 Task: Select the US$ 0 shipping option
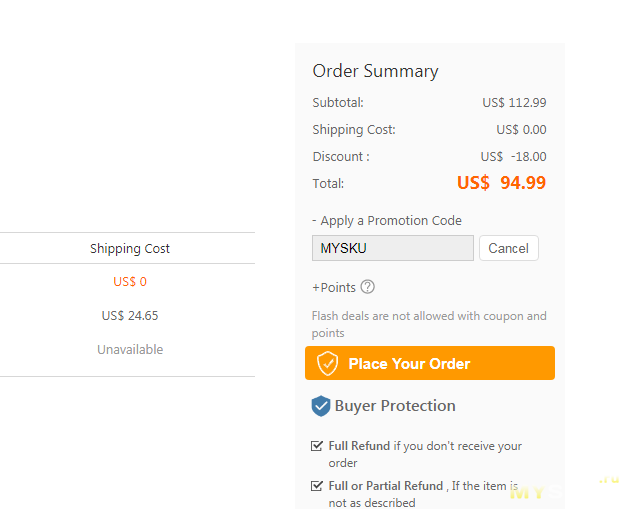[x=130, y=282]
